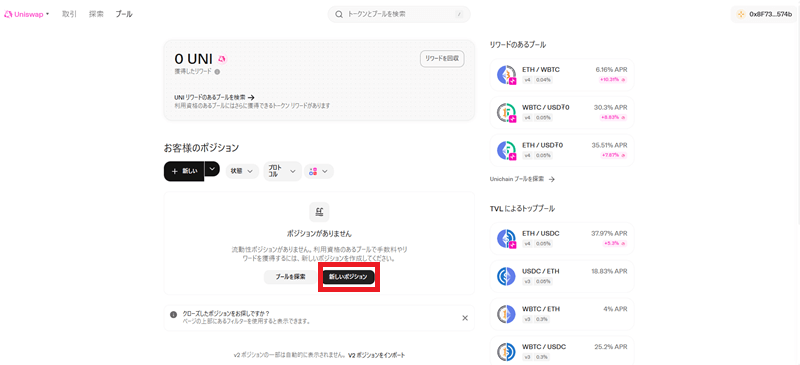Click the プールを探索 button
The image size is (800, 365).
pos(290,277)
